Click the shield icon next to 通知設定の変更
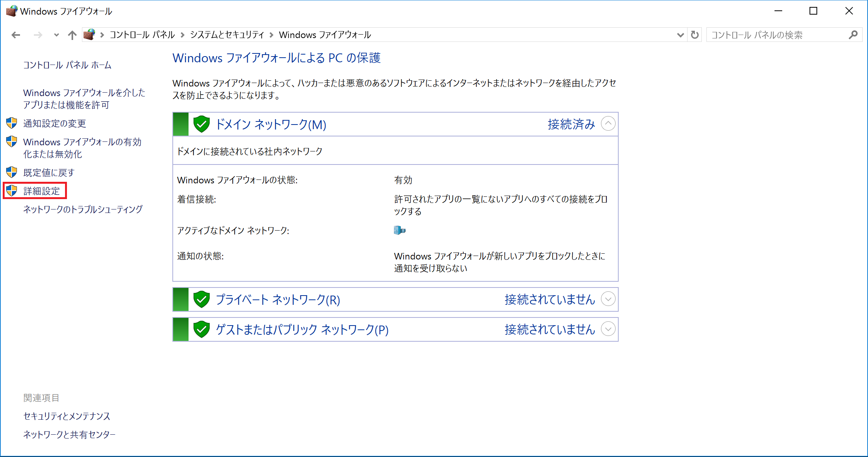Screen dimensions: 868x457 click(12, 123)
